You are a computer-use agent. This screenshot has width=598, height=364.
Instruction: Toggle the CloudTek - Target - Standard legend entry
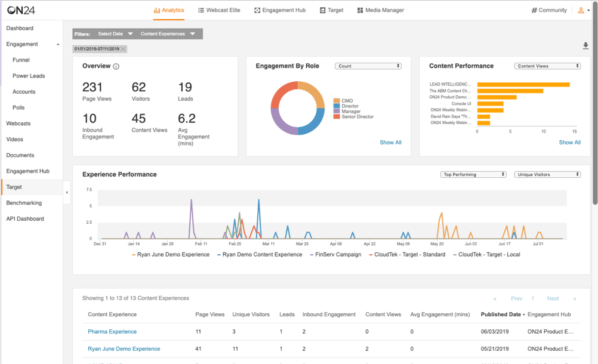tap(407, 255)
